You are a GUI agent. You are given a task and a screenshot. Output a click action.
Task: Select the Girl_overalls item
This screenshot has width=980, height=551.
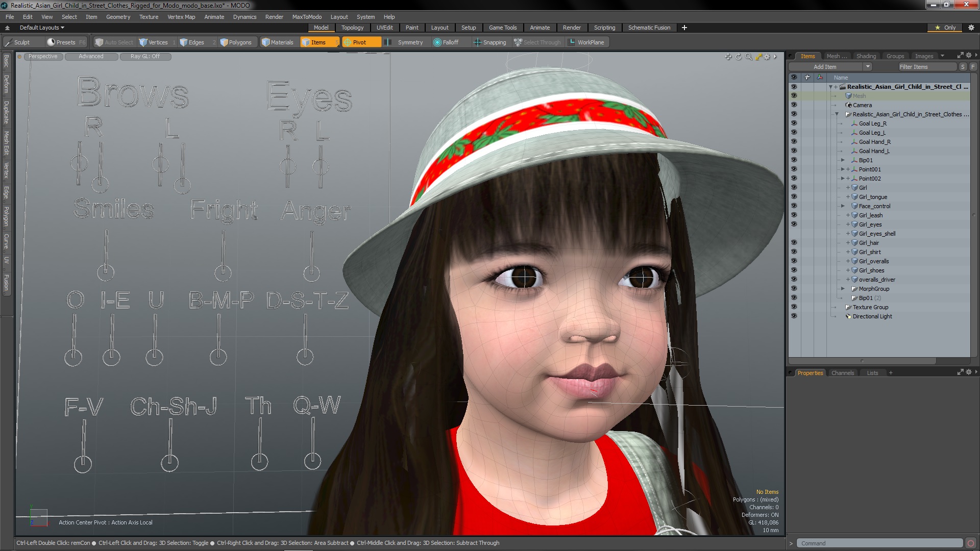[x=874, y=261]
